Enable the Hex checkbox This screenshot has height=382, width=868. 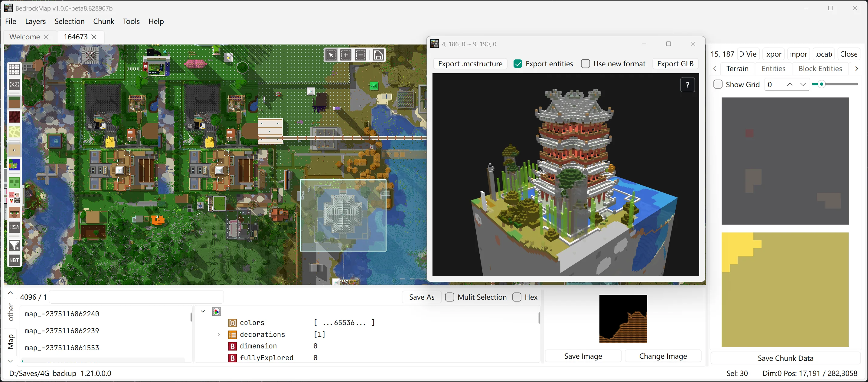coord(517,297)
